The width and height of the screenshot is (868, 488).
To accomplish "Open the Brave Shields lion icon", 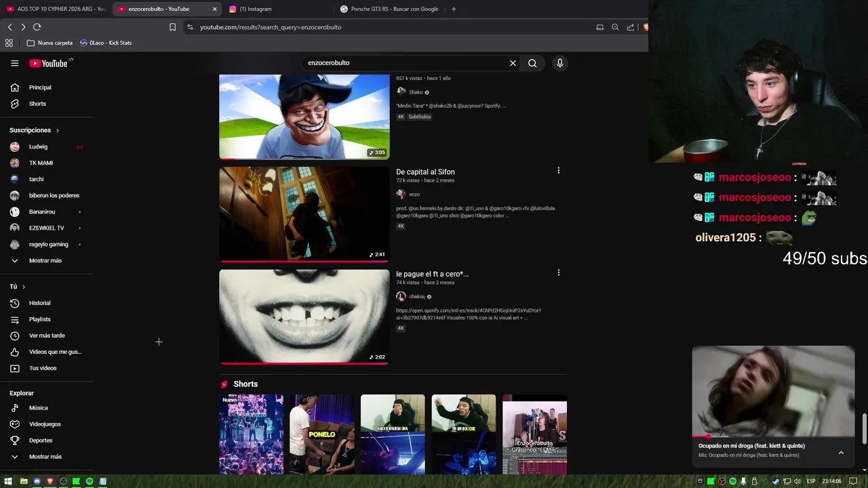I will [x=645, y=27].
